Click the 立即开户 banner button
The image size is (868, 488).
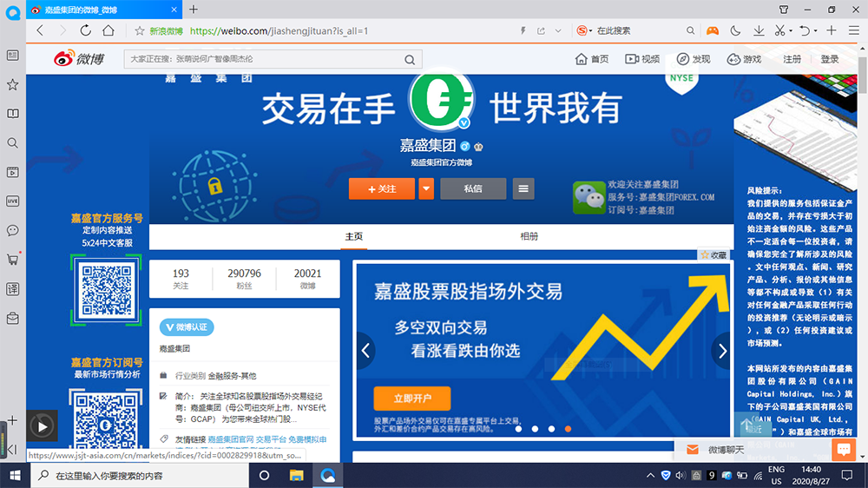pyautogui.click(x=411, y=399)
